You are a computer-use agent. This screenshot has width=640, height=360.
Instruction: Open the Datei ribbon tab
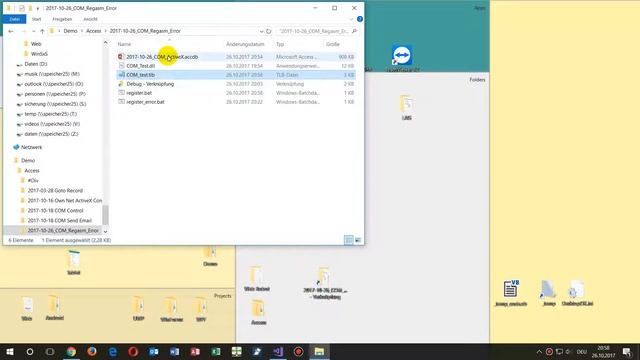14,19
